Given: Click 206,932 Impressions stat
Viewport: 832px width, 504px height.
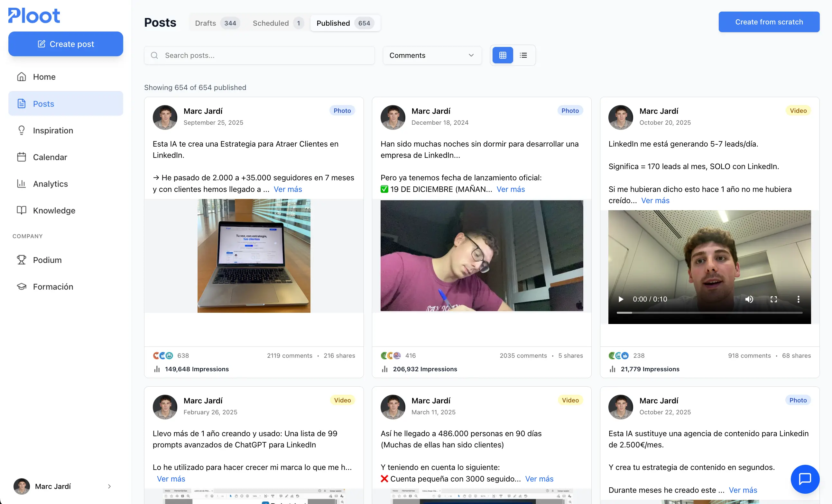Looking at the screenshot, I should (x=419, y=369).
